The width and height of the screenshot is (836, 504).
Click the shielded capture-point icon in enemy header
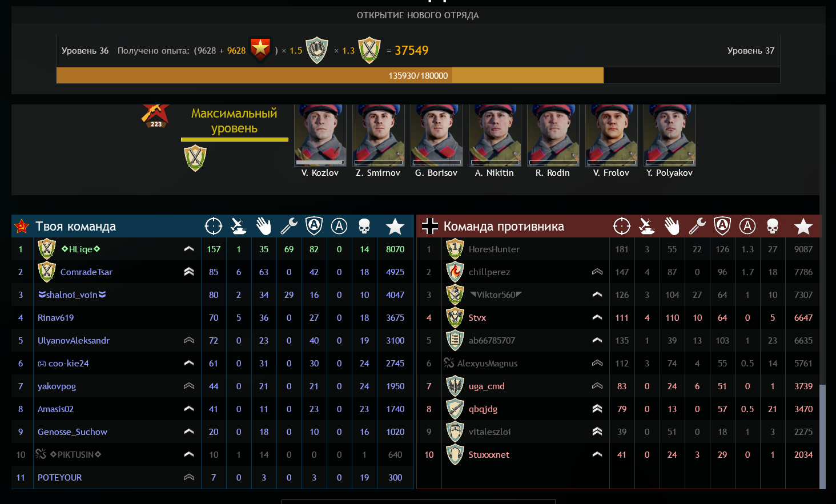click(x=722, y=226)
